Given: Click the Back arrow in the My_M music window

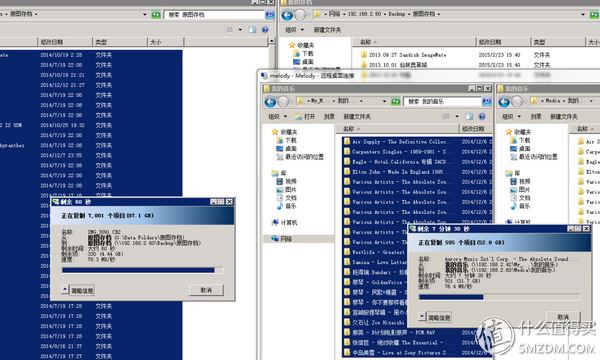Looking at the screenshot, I should pos(271,102).
